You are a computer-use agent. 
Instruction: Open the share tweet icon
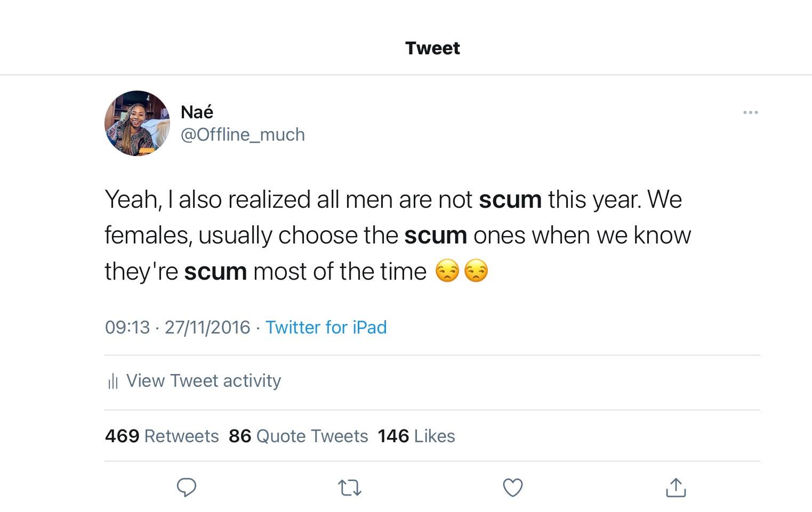point(676,487)
